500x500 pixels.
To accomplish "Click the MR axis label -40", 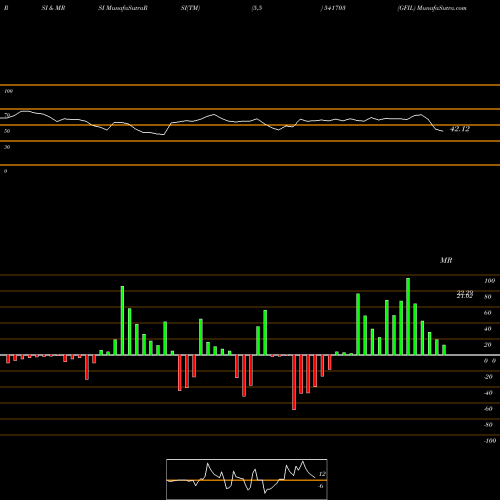I will click(488, 393).
